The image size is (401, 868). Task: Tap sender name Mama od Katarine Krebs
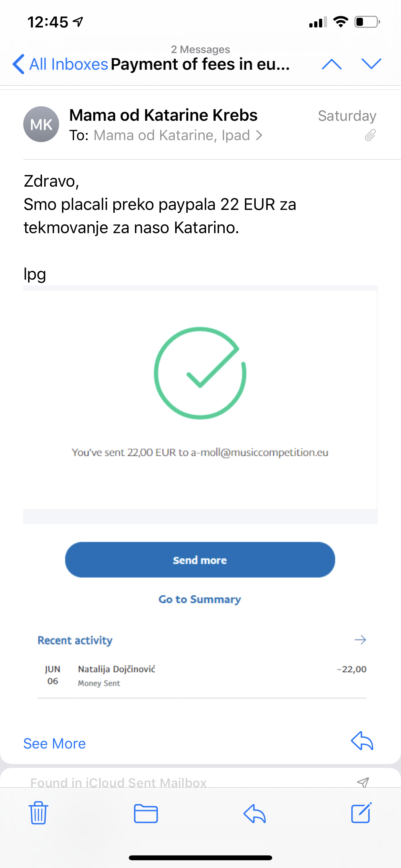pyautogui.click(x=163, y=115)
